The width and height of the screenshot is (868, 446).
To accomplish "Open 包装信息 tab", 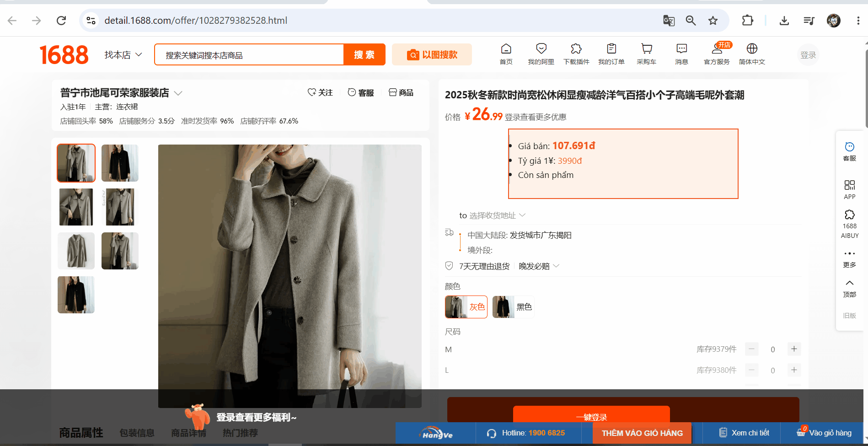I will [137, 433].
